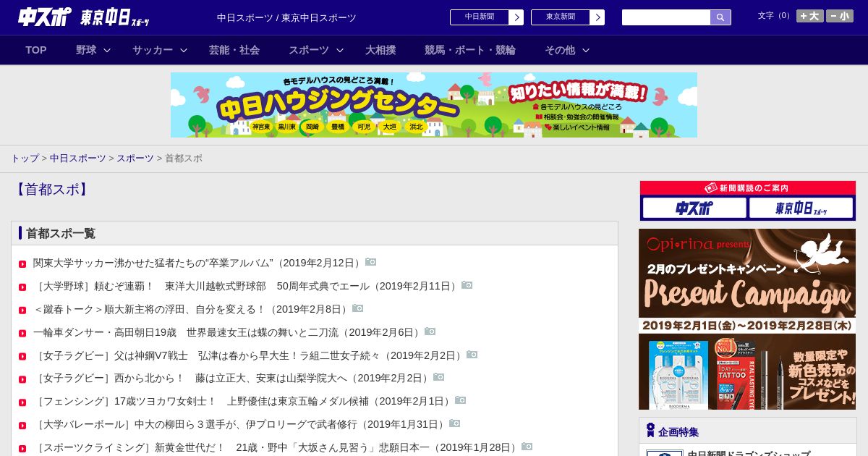Open the 中日新聞 site button

click(480, 17)
